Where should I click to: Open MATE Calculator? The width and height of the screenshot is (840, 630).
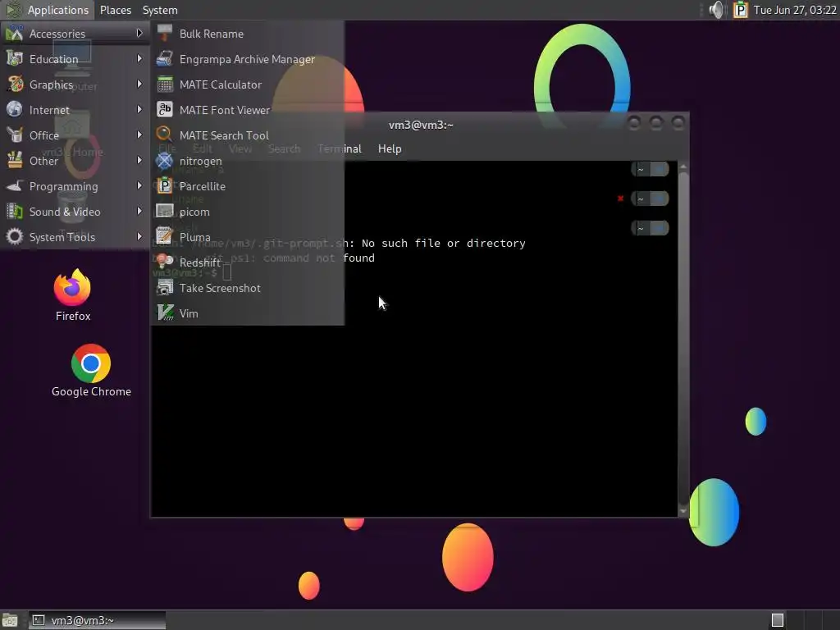point(248,84)
